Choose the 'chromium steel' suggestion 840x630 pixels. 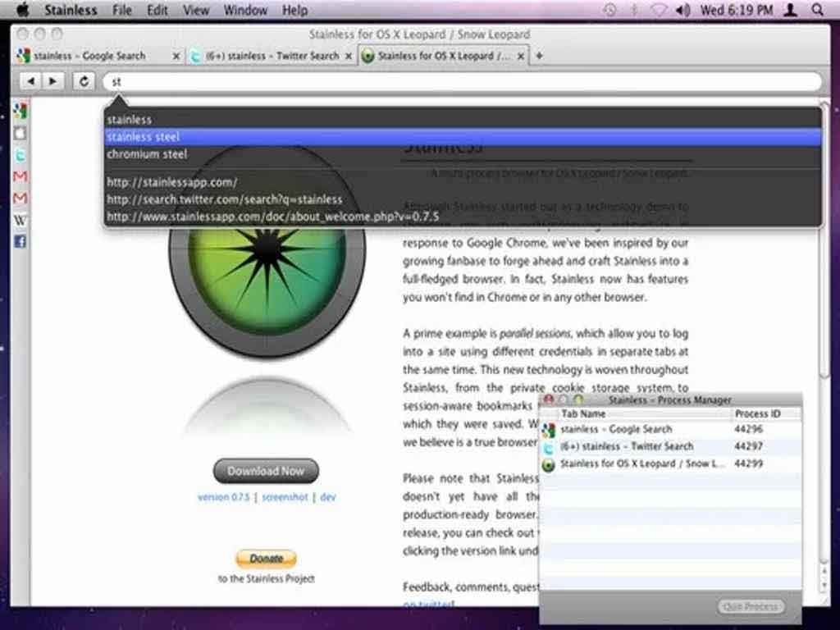[x=463, y=154]
